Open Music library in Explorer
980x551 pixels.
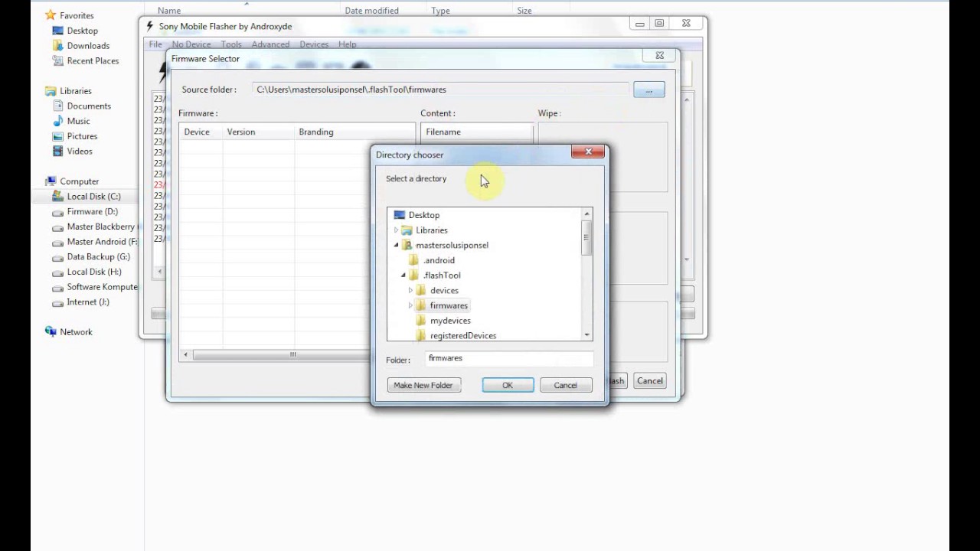click(x=78, y=121)
